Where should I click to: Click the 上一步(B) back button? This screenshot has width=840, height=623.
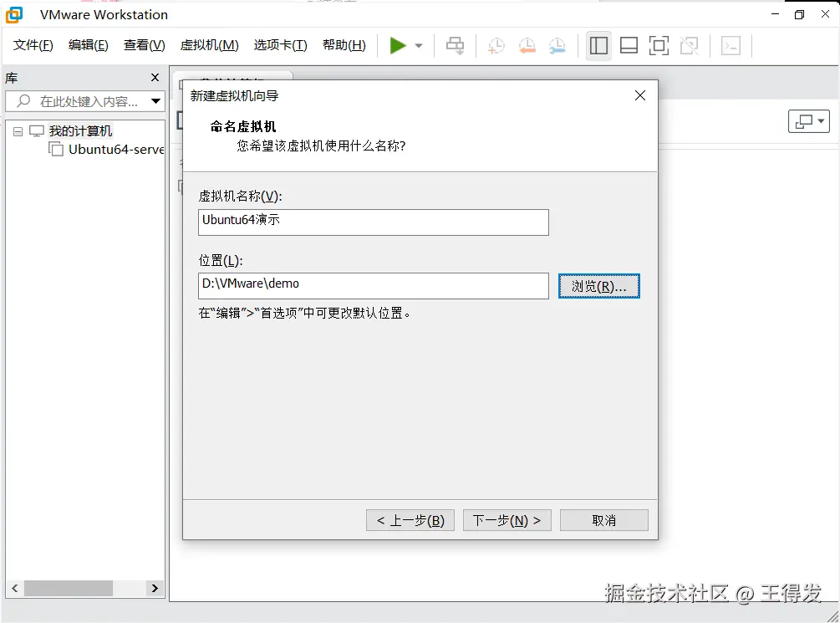coord(410,520)
